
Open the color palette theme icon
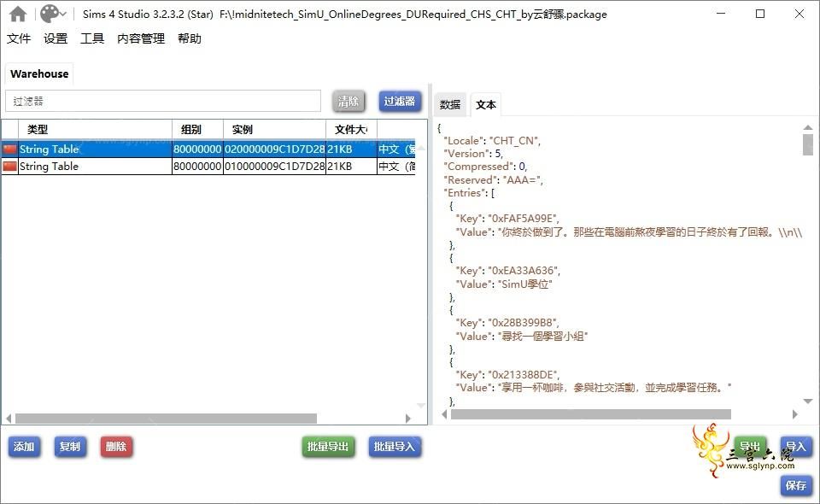pos(50,15)
